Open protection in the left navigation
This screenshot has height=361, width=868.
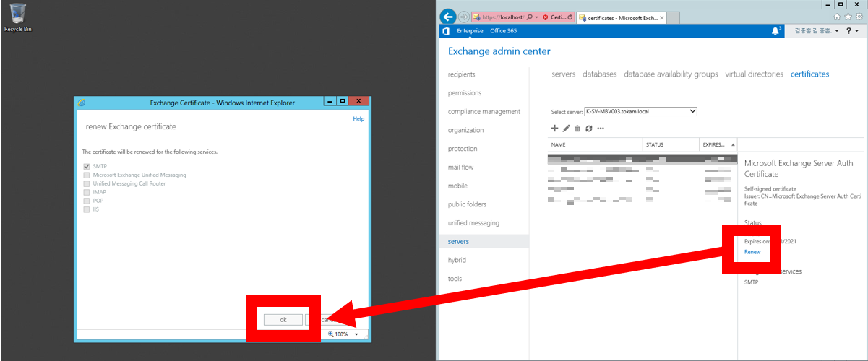coord(463,149)
